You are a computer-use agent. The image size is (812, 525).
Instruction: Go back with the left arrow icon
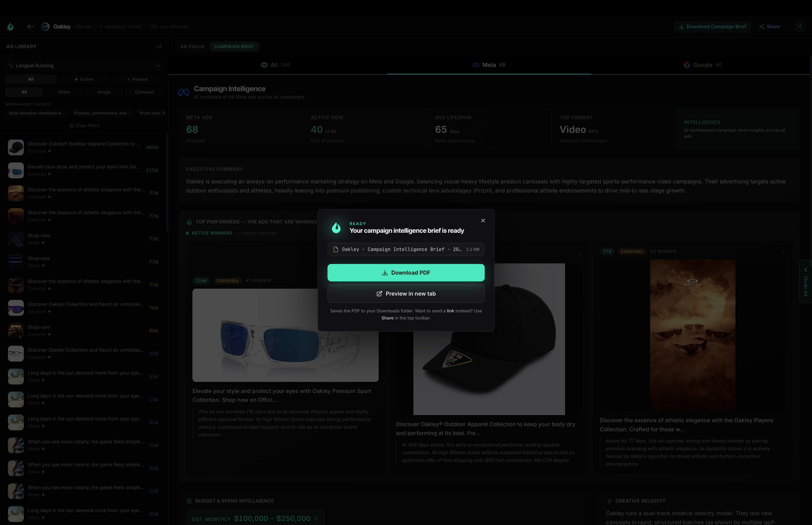point(30,27)
